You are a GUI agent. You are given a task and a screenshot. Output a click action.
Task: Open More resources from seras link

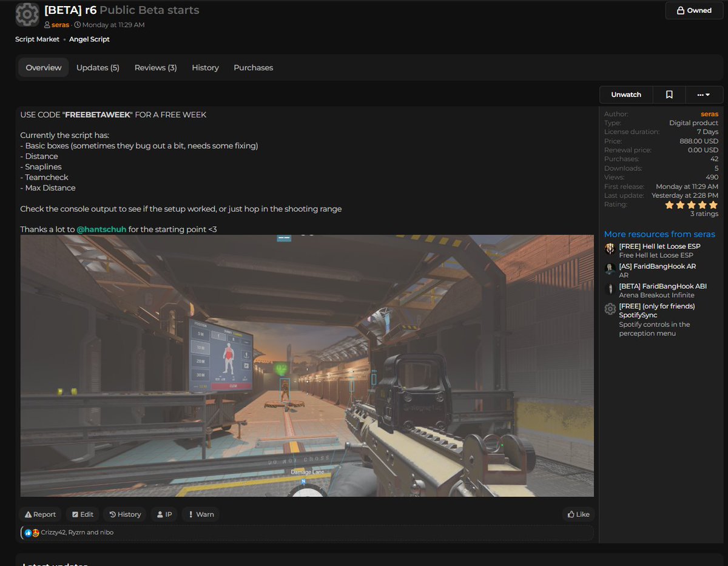[659, 234]
